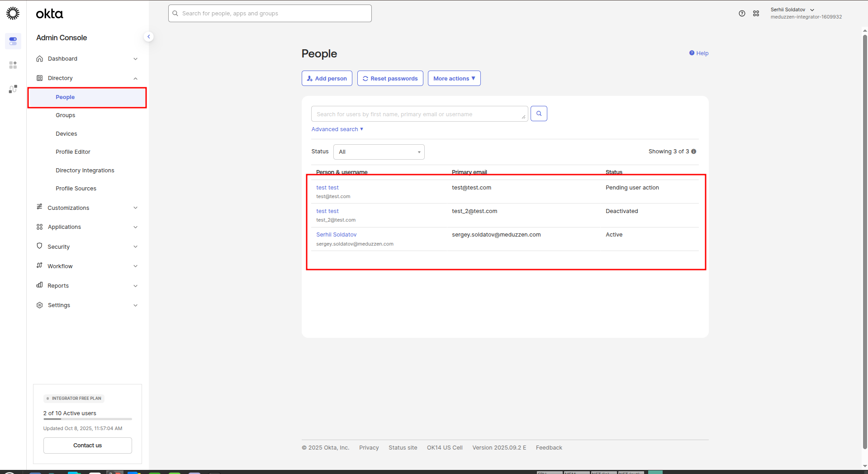Click the Active status for Serhii Soldatov
The height and width of the screenshot is (474, 868).
coord(614,235)
